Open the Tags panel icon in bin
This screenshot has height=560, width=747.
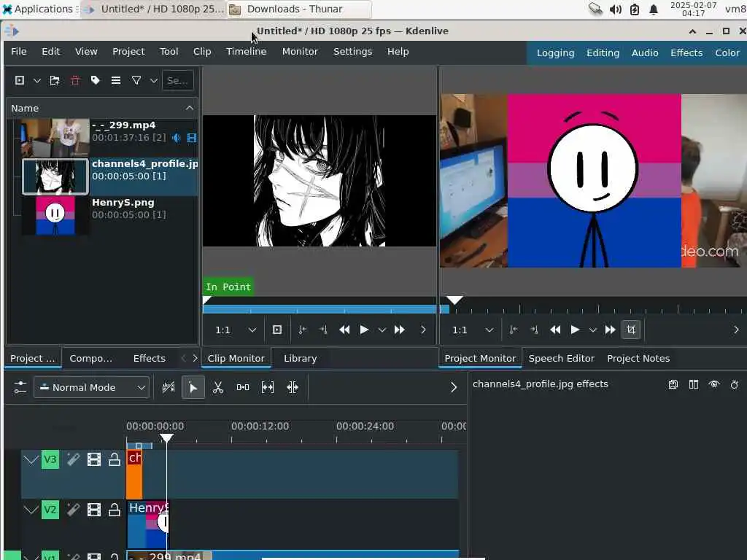[96, 80]
